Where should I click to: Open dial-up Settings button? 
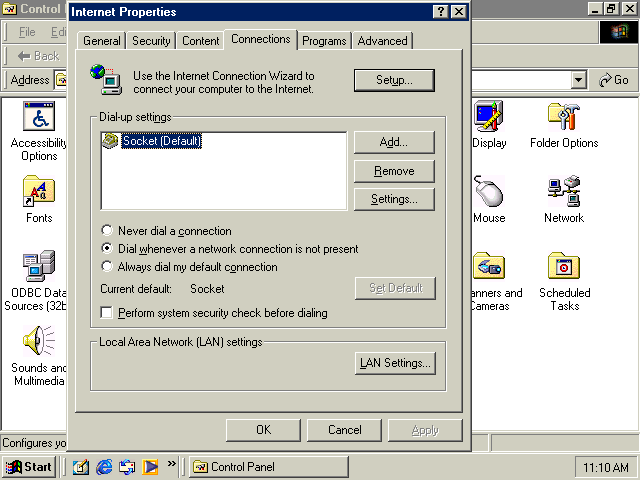coord(394,199)
